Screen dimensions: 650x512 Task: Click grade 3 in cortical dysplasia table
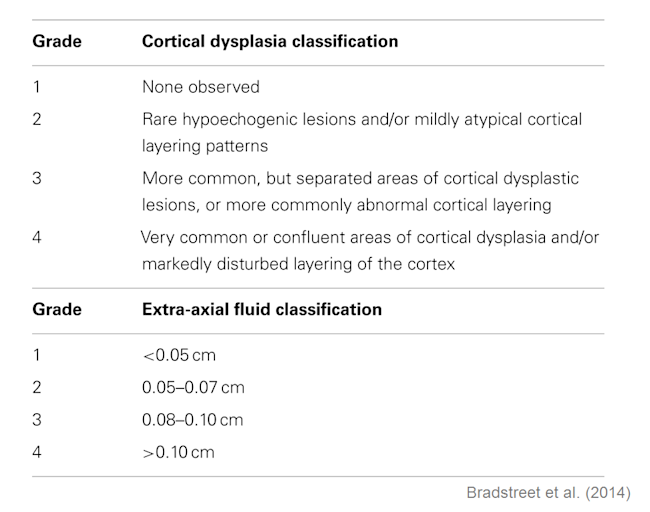[37, 178]
